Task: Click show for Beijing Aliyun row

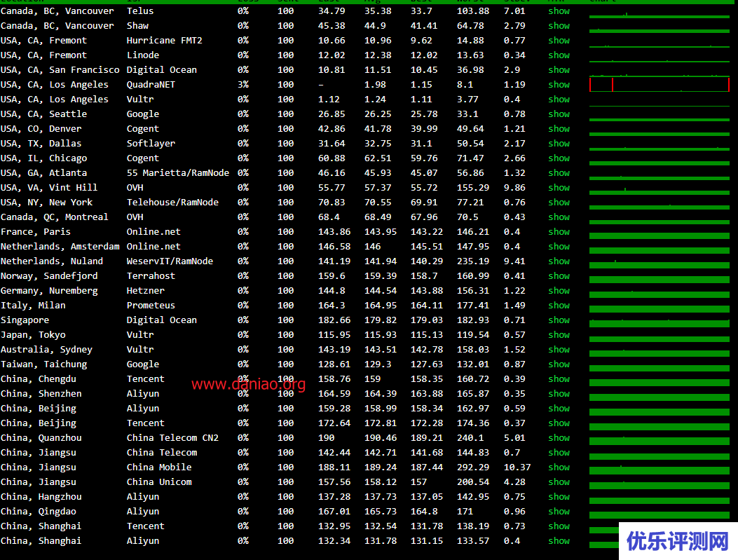Action: click(559, 409)
